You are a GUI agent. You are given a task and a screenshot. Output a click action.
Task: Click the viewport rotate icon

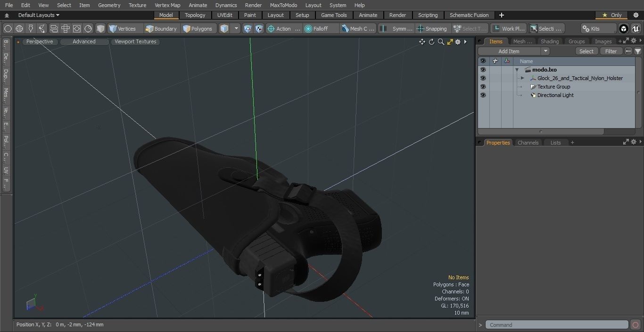click(431, 42)
